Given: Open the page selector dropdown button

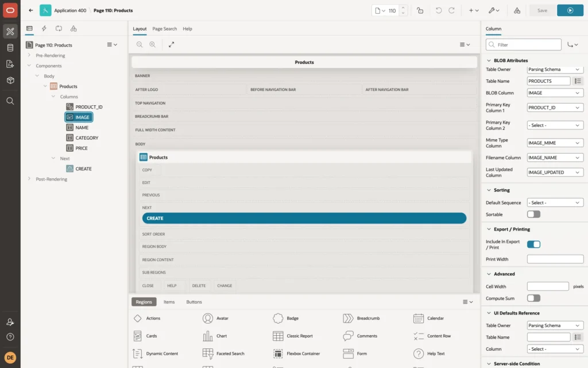Looking at the screenshot, I should click(x=380, y=10).
